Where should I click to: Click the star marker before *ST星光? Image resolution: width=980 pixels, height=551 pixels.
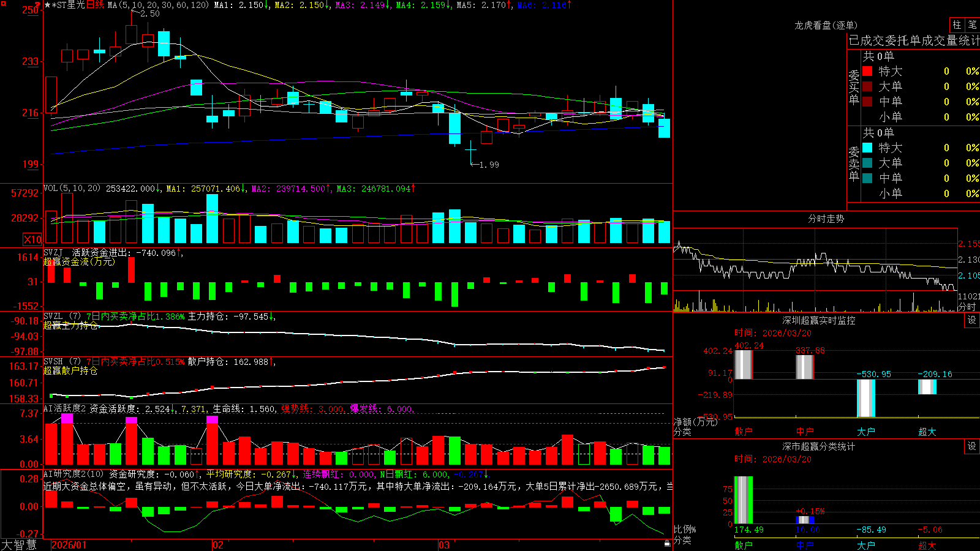click(48, 5)
